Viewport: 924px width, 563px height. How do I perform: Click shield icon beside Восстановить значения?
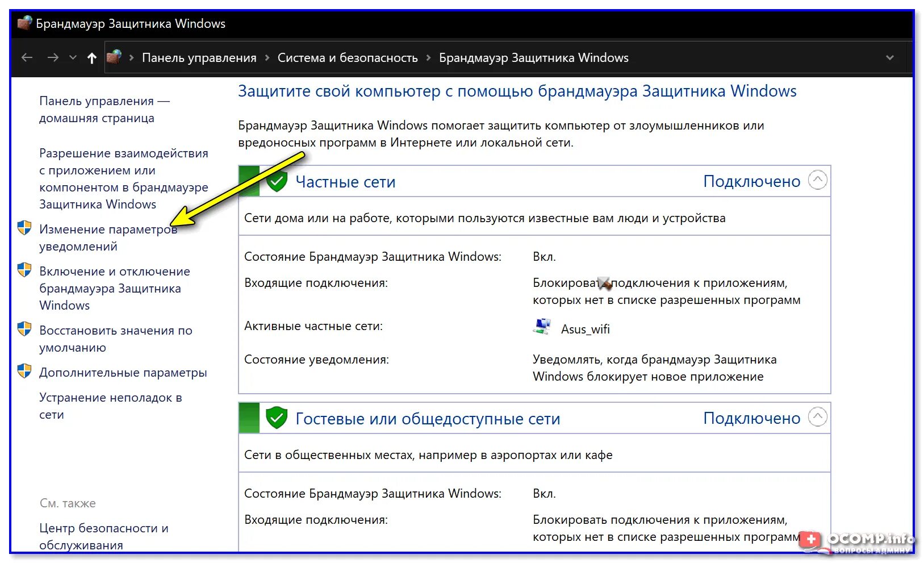(24, 329)
